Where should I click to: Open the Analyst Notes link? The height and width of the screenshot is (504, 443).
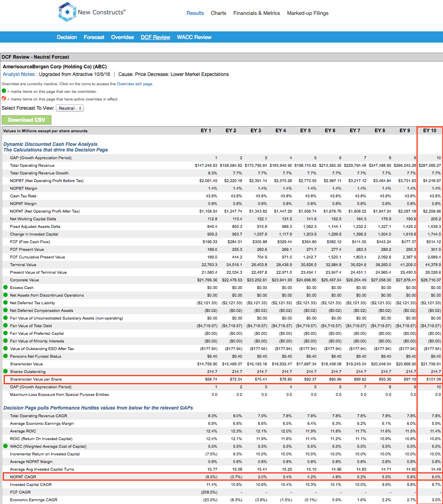(19, 74)
